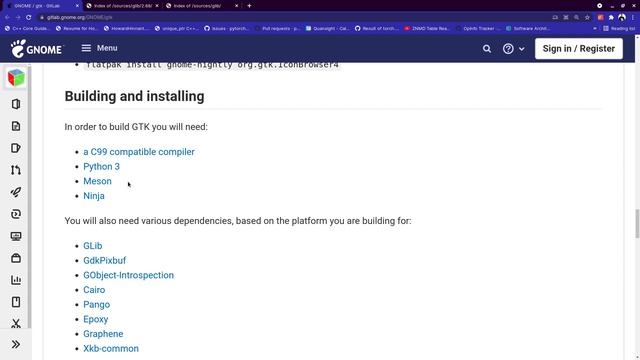Image resolution: width=640 pixels, height=360 pixels.
Task: Open the Graphene link
Action: [x=103, y=334]
